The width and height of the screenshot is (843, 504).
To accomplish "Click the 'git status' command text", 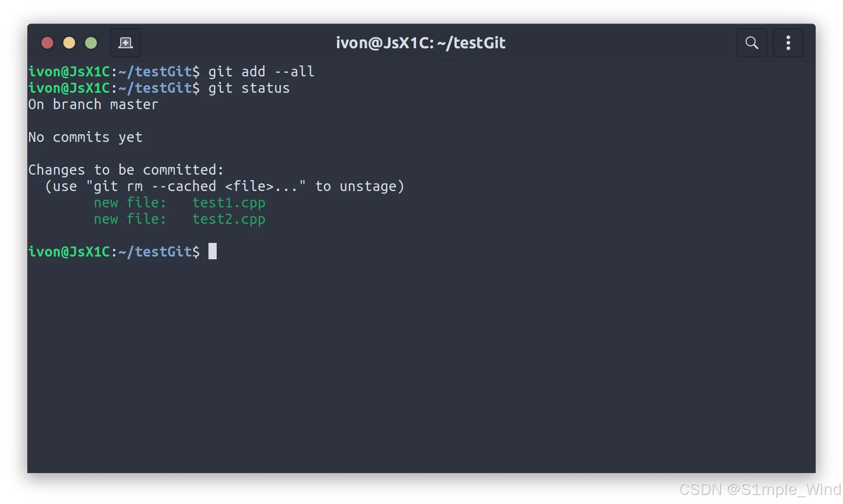I will pos(249,88).
